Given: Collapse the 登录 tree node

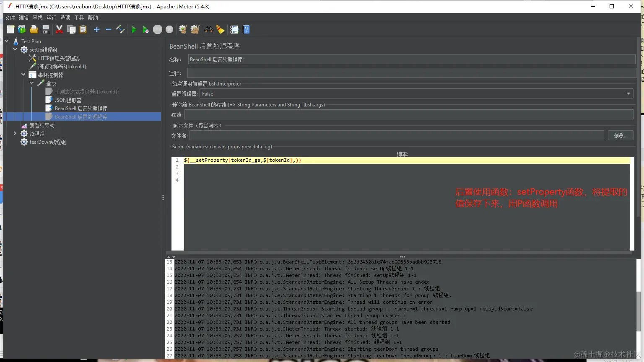Looking at the screenshot, I should point(32,83).
